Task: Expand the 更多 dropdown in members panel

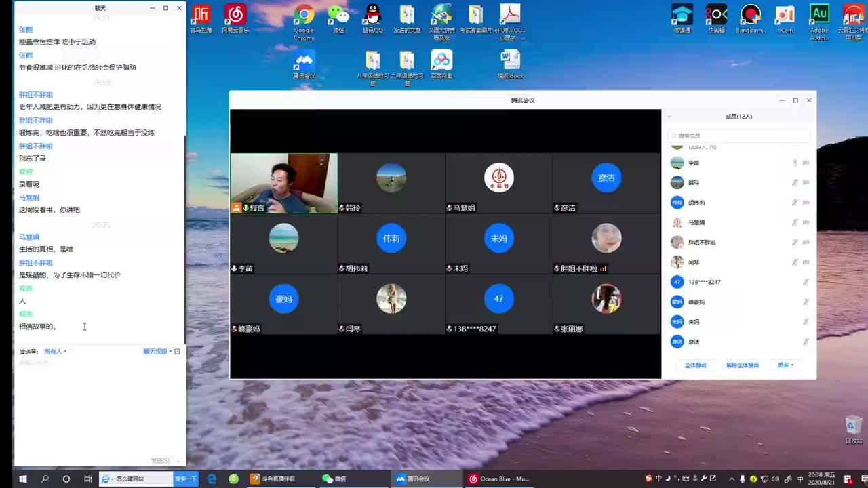Action: (x=785, y=365)
